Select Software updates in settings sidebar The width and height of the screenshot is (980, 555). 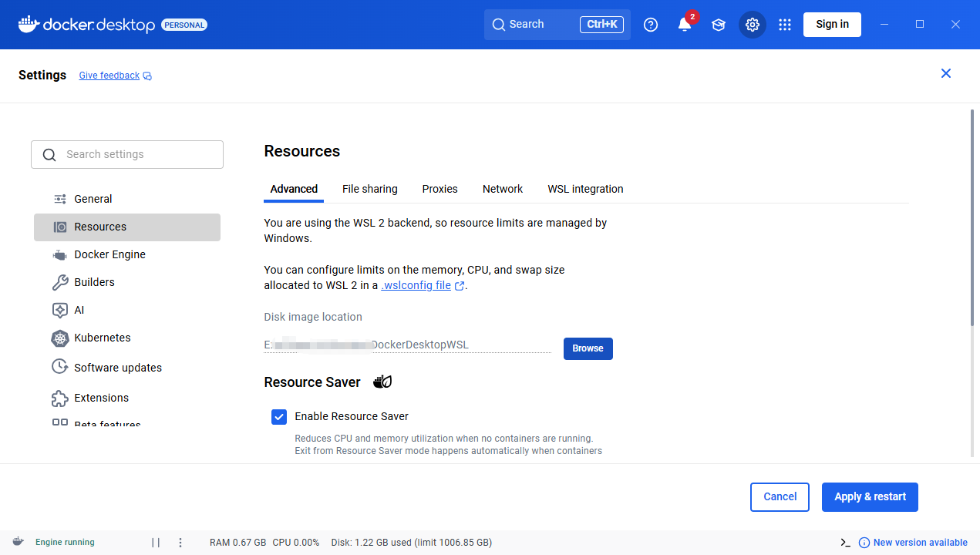pos(127,368)
